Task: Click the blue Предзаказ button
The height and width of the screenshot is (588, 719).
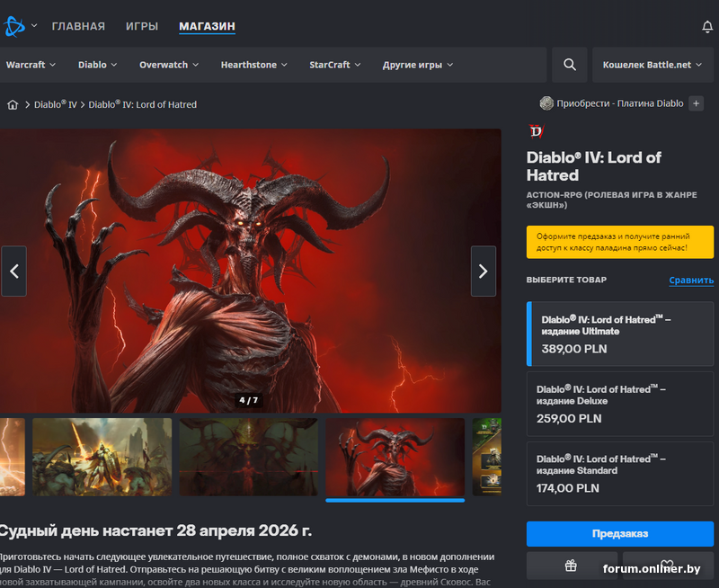Action: click(620, 533)
